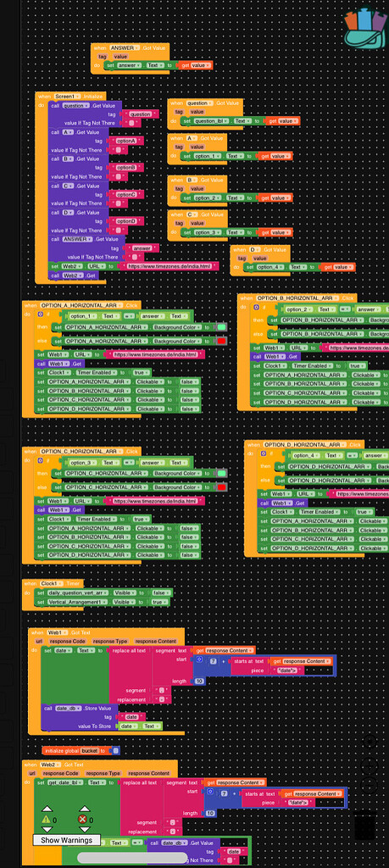Open mutator gear on plus block in Web2.Got Text
Viewport: 389px width, 868px height.
[x=210, y=793]
